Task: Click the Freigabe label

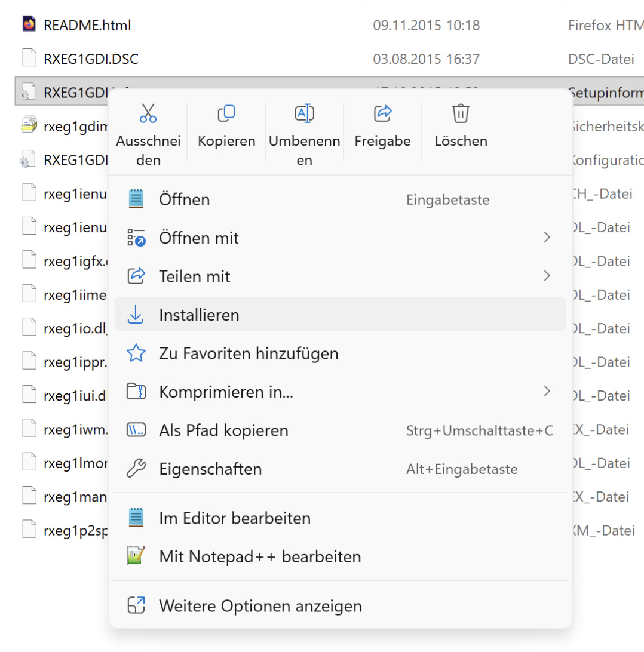Action: tap(383, 141)
